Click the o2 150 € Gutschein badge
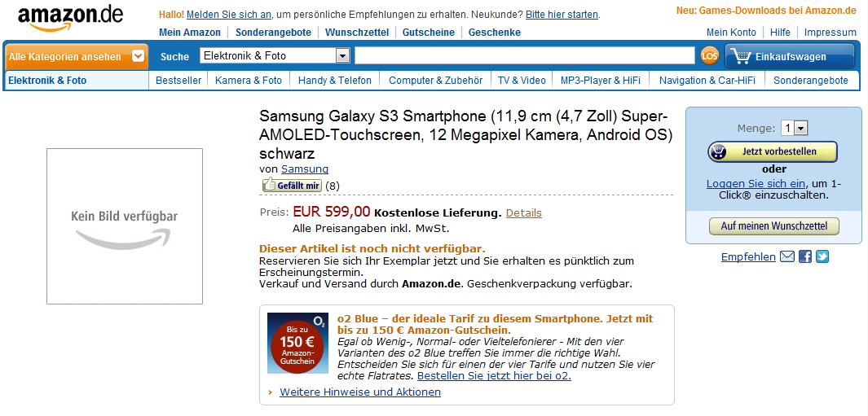Viewport: 868px width, 416px height. click(x=297, y=343)
